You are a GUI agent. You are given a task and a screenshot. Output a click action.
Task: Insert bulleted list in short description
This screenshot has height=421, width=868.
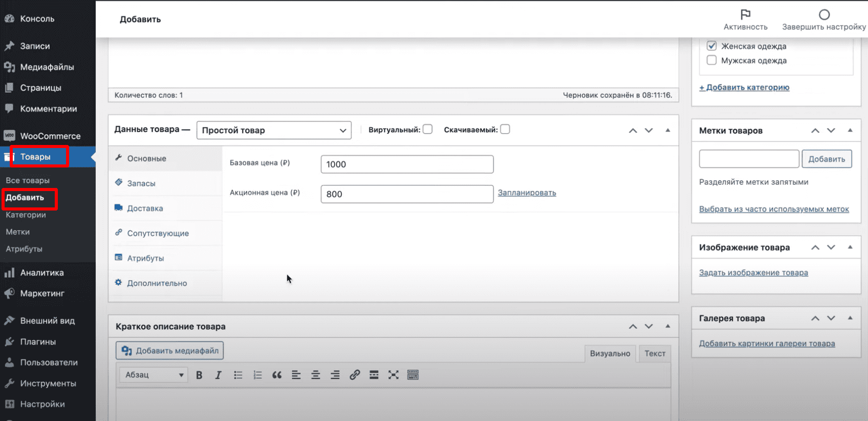click(x=238, y=375)
